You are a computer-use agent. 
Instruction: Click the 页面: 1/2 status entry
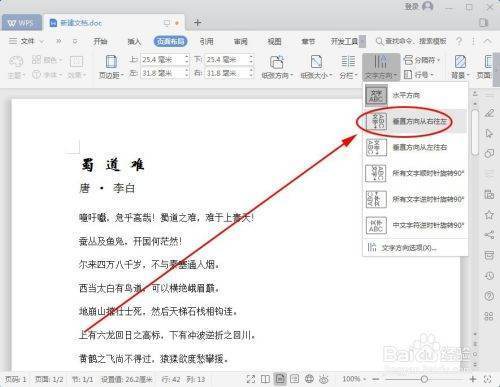[x=49, y=379]
